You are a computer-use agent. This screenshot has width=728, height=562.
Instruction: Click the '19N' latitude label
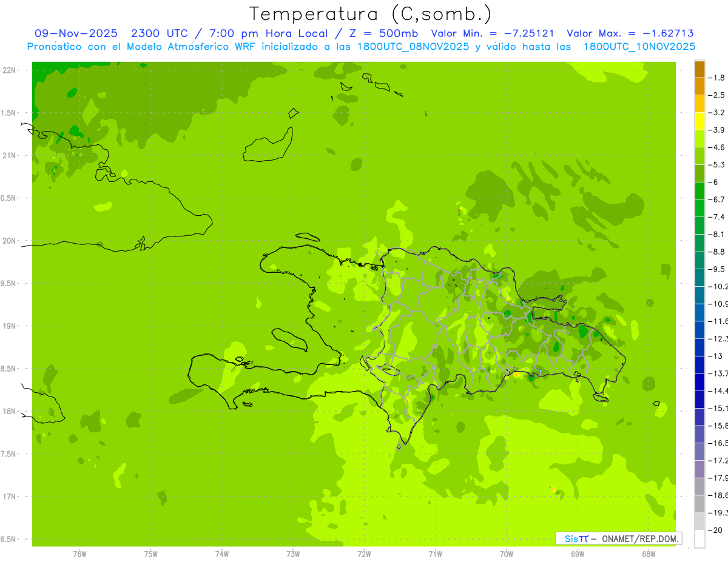pyautogui.click(x=10, y=326)
